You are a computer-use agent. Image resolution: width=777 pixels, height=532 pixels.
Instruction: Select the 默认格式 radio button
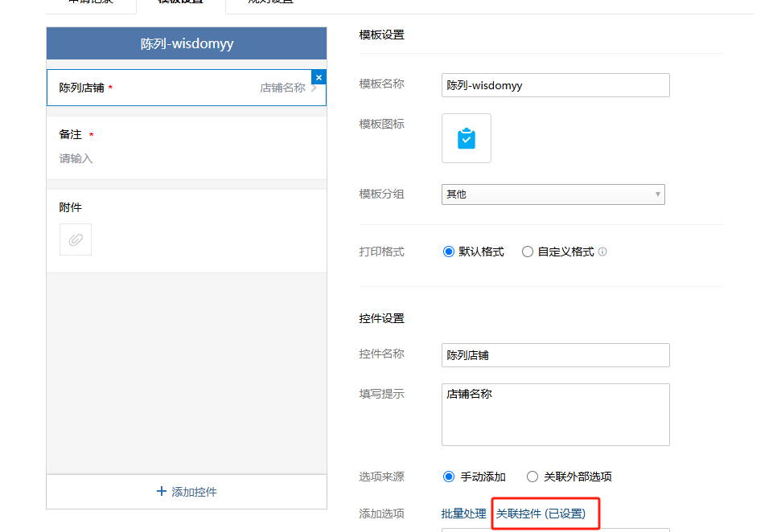[449, 252]
